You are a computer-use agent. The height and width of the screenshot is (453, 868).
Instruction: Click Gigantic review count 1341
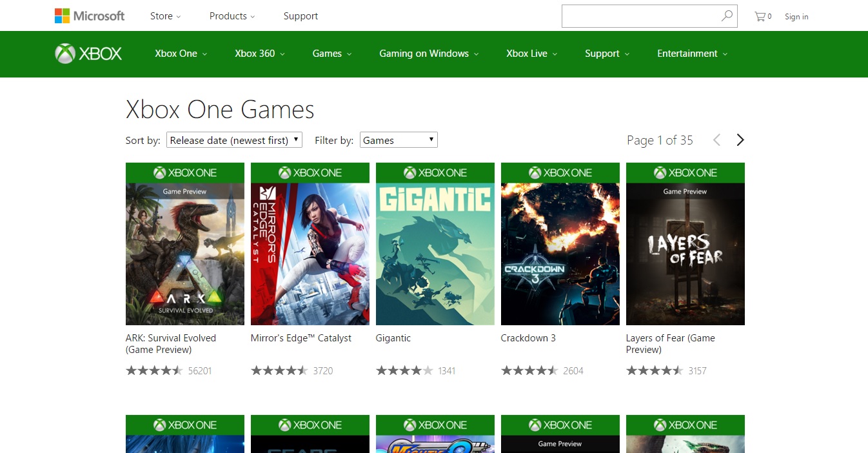pyautogui.click(x=447, y=371)
